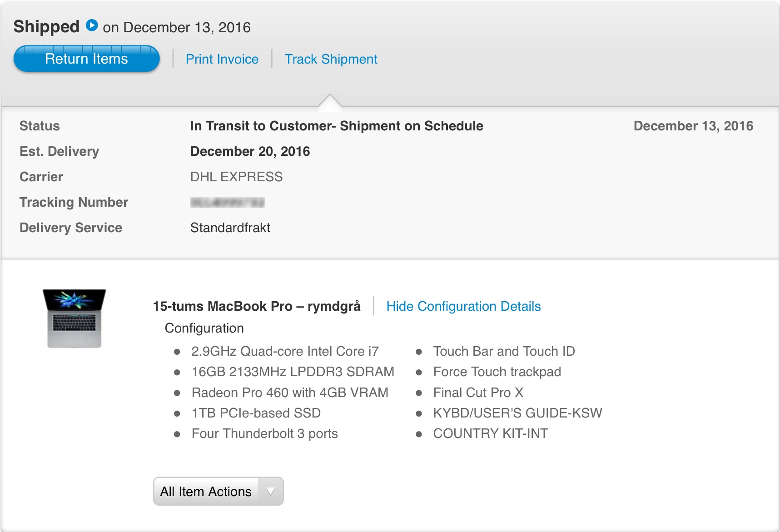The image size is (780, 532).
Task: Click the Standardfrakt delivery service text
Action: pyautogui.click(x=230, y=228)
